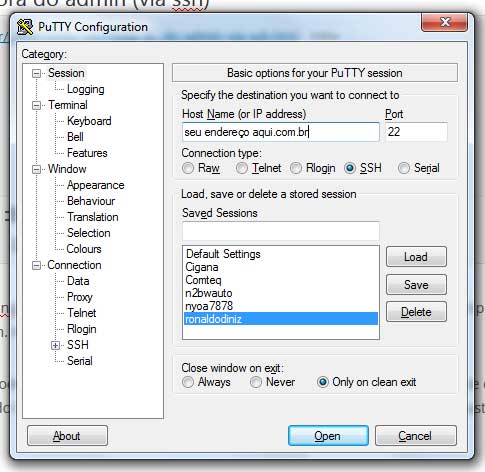This screenshot has height=472, width=485.
Task: Select Default Settings saved session
Action: 281,254
